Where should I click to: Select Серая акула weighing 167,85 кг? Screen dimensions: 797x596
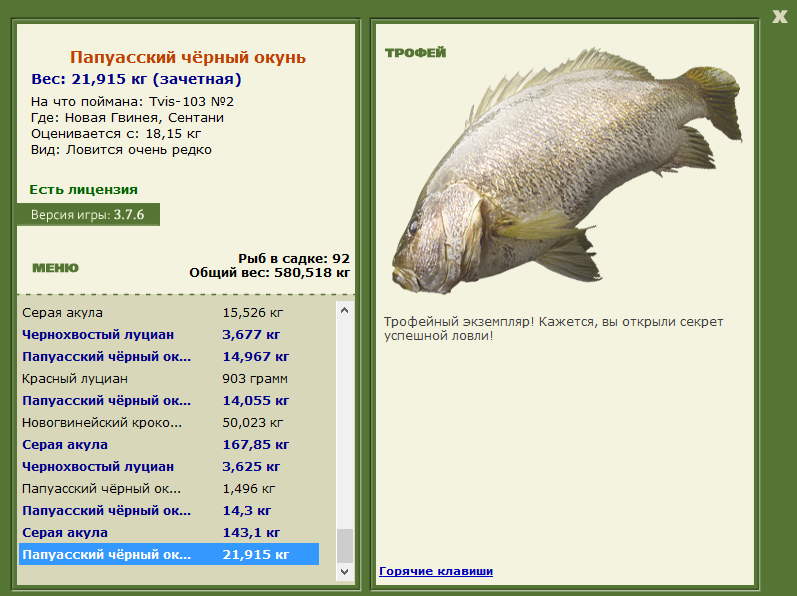coord(150,445)
